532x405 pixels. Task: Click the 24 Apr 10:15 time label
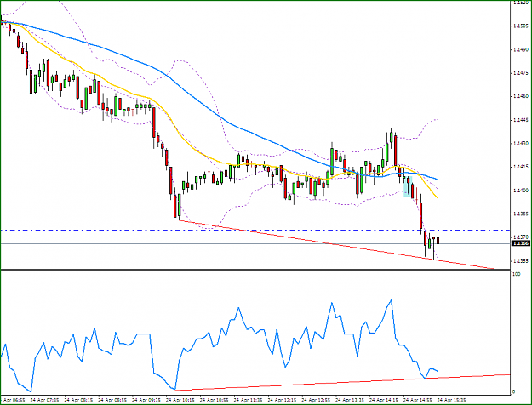[180, 400]
